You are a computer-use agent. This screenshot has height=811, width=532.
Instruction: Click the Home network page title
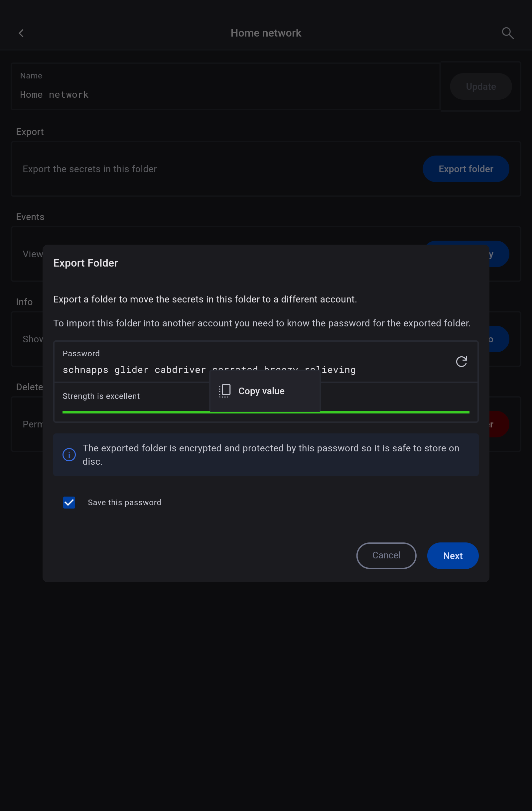(266, 33)
